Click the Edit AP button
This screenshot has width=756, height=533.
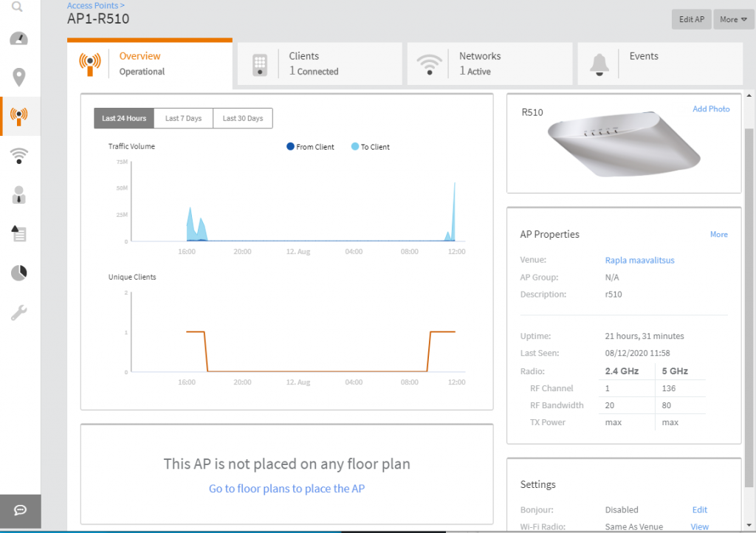(x=691, y=19)
